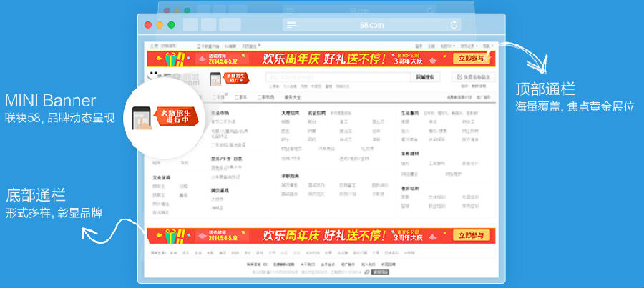The width and height of the screenshot is (644, 288).
Task: Click the first browser toolbar button after traffic lights
Action: [x=191, y=25]
